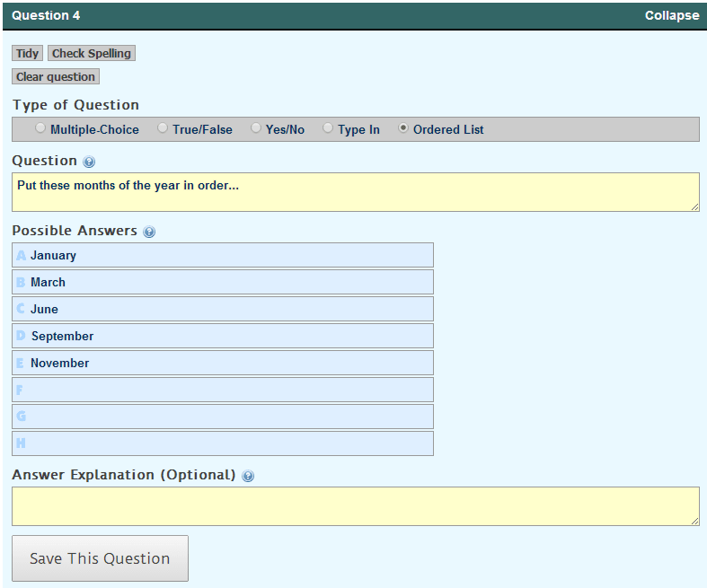
Task: Select the True/False question type
Action: (x=163, y=128)
